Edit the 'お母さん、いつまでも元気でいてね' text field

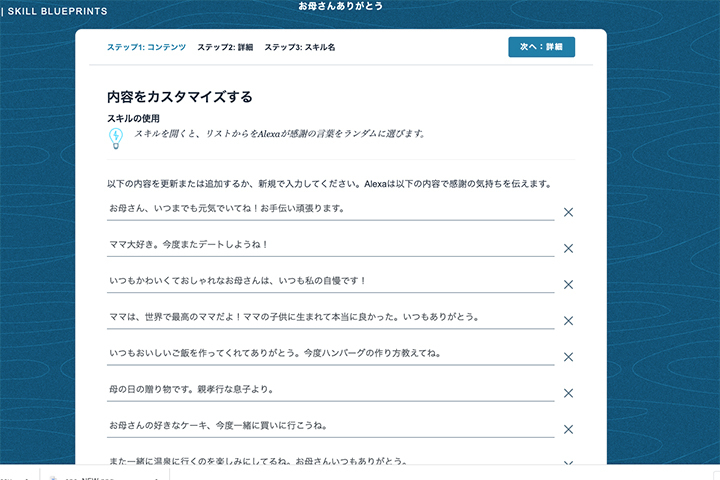330,208
